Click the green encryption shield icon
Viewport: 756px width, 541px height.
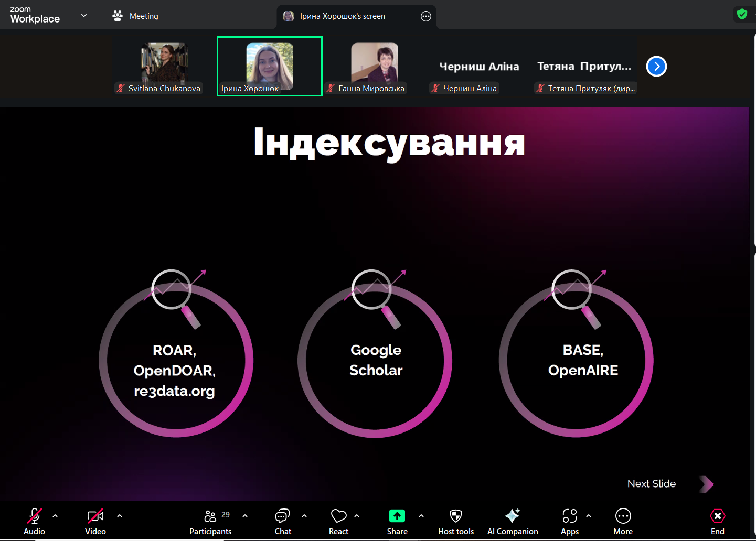(742, 14)
